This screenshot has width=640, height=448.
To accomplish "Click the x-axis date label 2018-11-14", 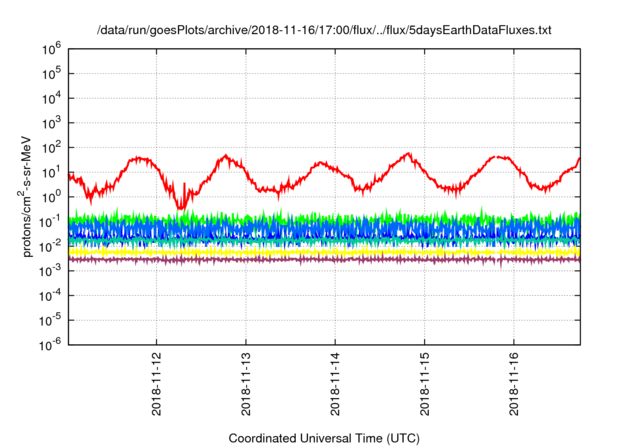I will click(x=335, y=384).
